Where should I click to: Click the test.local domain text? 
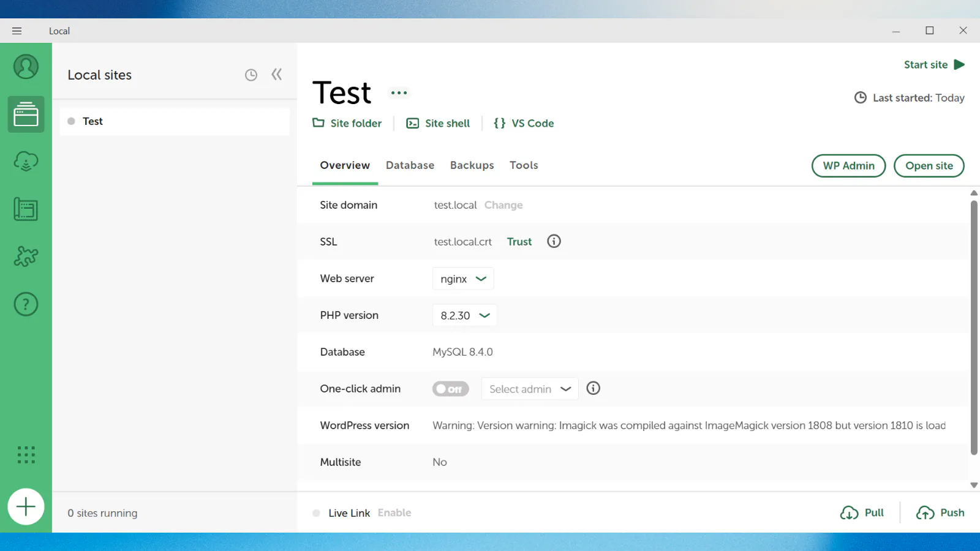pyautogui.click(x=455, y=205)
